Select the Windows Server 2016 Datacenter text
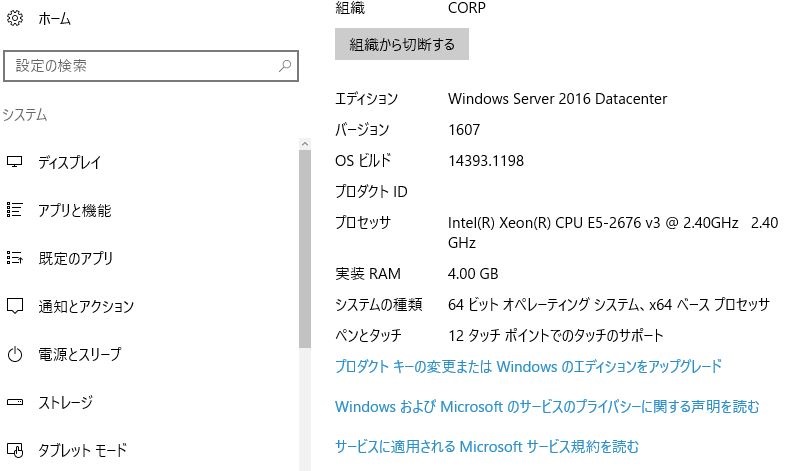Viewport: 802px width, 471px height. point(558,99)
